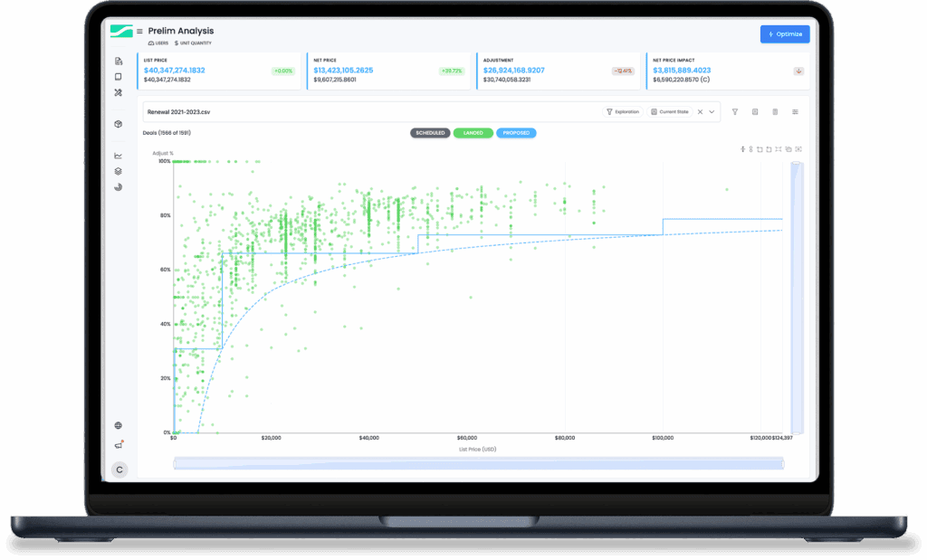The width and height of the screenshot is (927, 560).
Task: Click the horizontal List Price range slider
Action: coord(478,463)
